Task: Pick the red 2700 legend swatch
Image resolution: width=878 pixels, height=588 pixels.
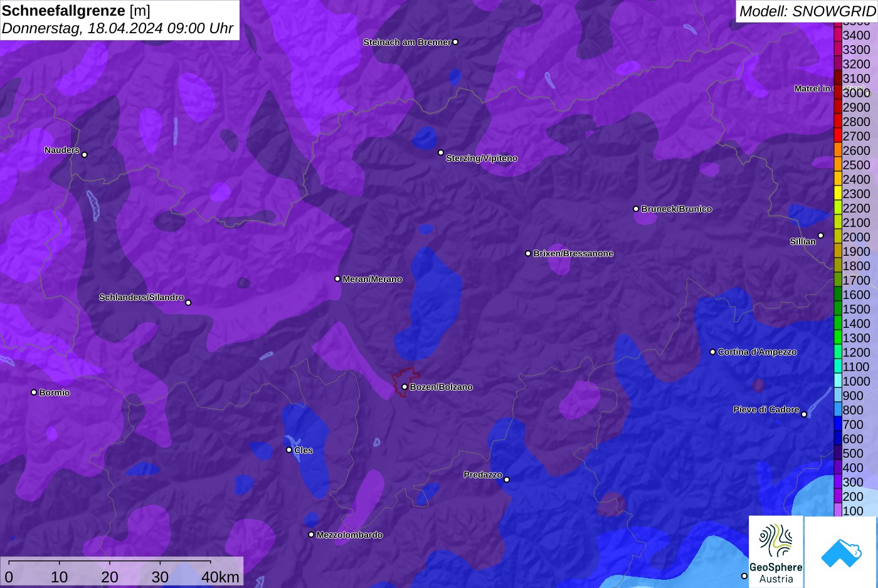Action: coord(838,135)
